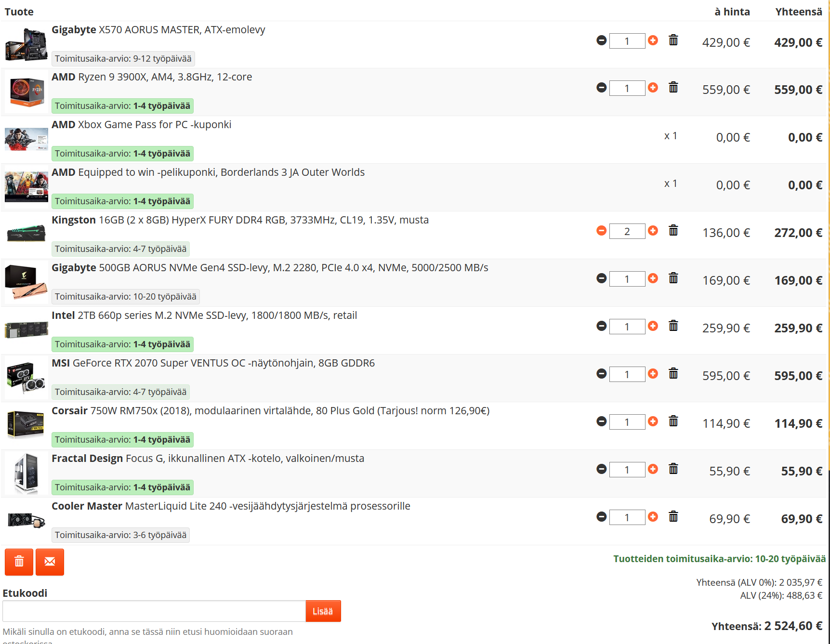Remove Cooler Master MasterLiquid from cart
This screenshot has width=830, height=644.
[673, 516]
